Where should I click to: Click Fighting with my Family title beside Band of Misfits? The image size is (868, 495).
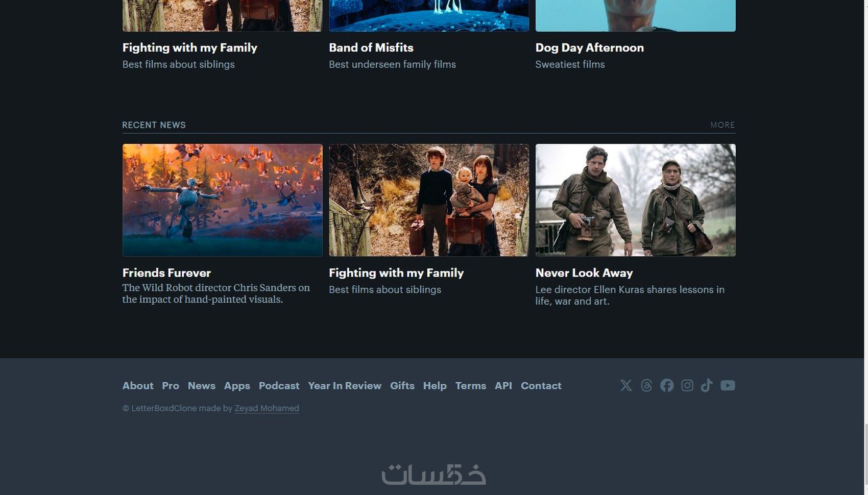tap(190, 47)
